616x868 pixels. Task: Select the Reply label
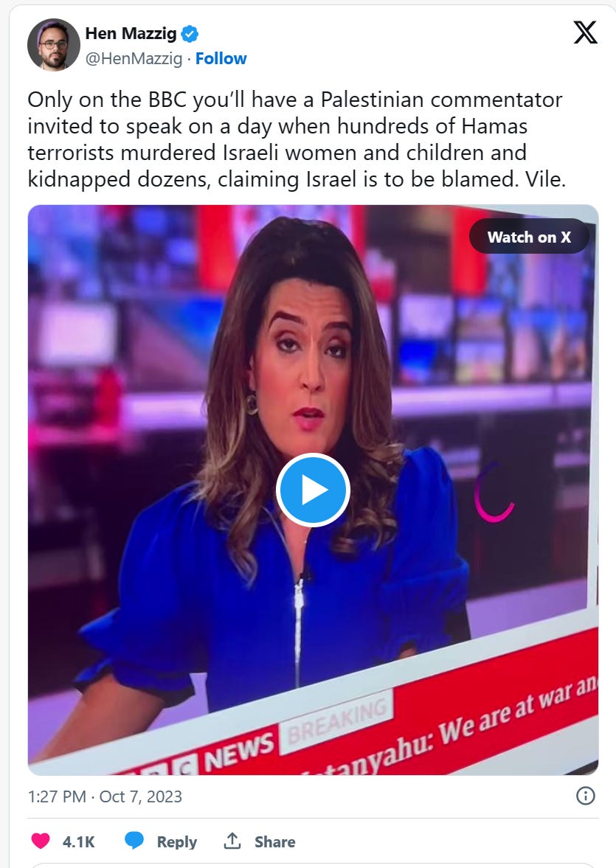(177, 842)
